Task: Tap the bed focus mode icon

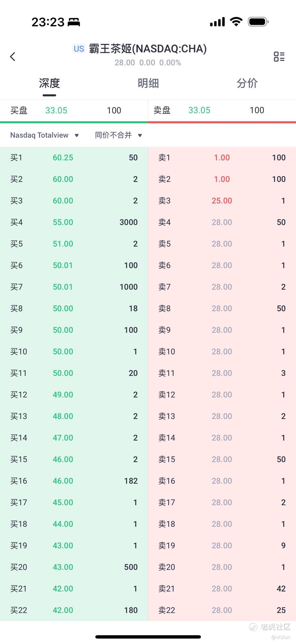Action: pyautogui.click(x=74, y=22)
